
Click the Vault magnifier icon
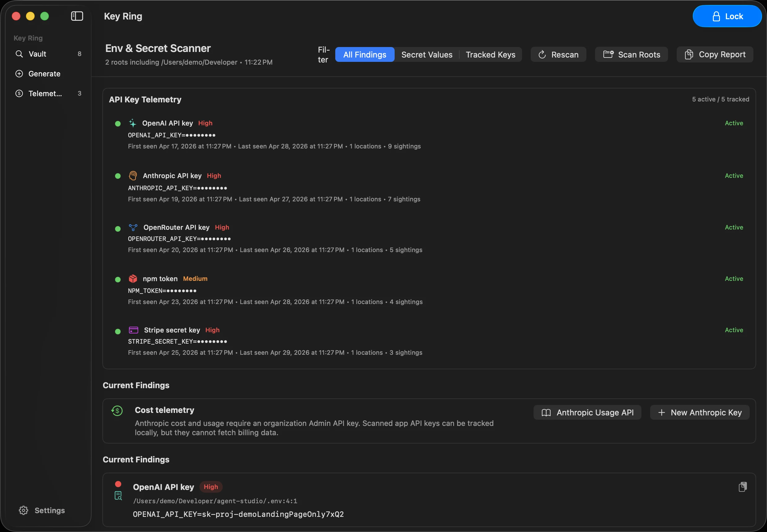pos(19,54)
